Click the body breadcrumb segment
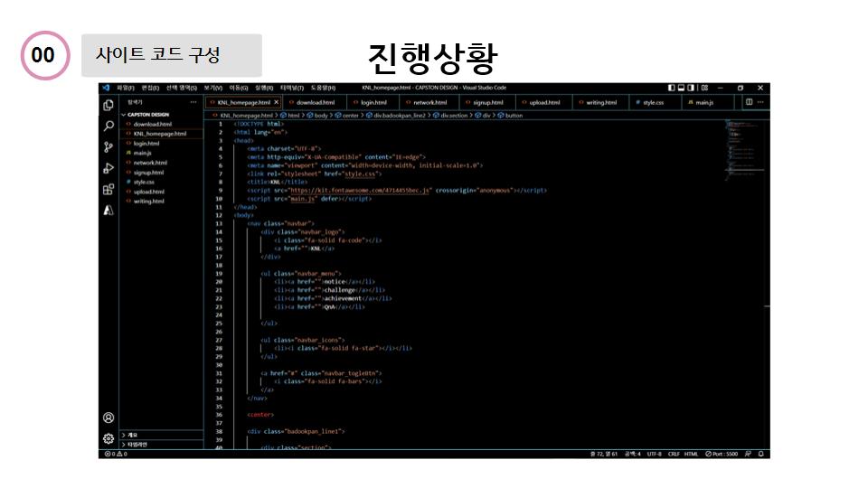 click(317, 116)
